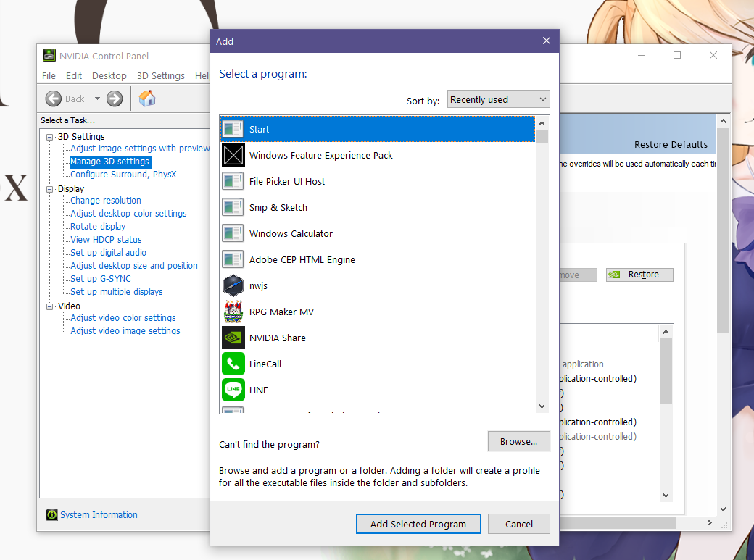This screenshot has height=560, width=754.
Task: Select Set up G-SYNC
Action: [101, 279]
